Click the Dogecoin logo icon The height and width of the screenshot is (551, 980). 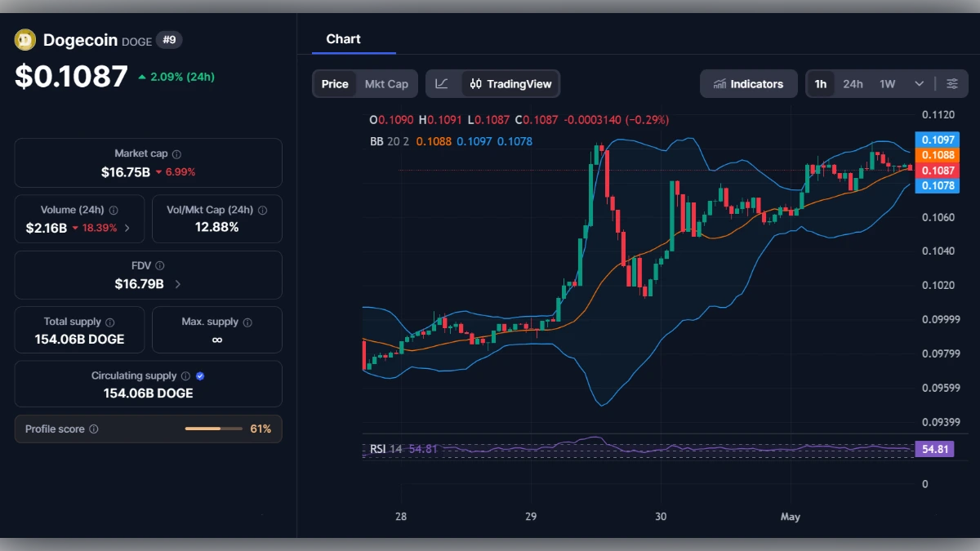pyautogui.click(x=25, y=40)
